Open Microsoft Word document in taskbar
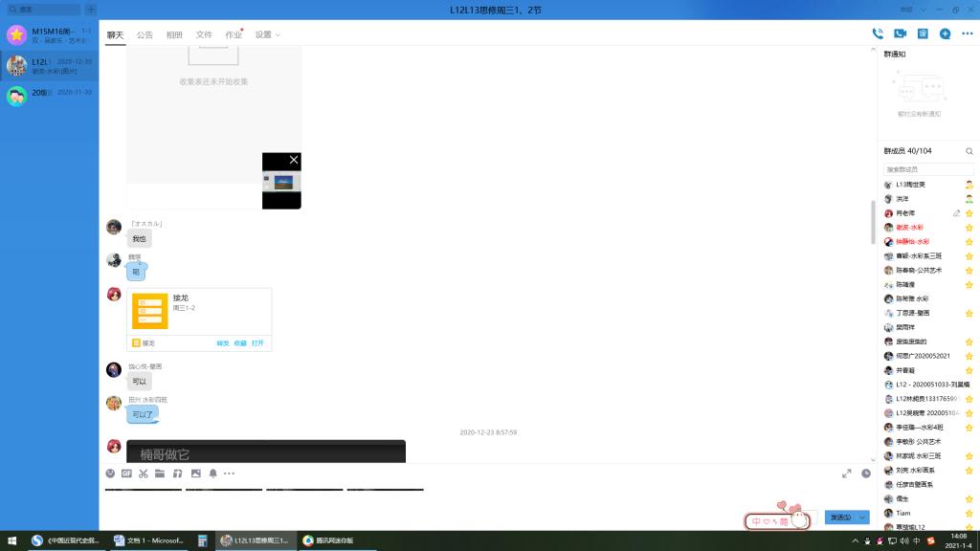The image size is (980, 551). tap(148, 540)
